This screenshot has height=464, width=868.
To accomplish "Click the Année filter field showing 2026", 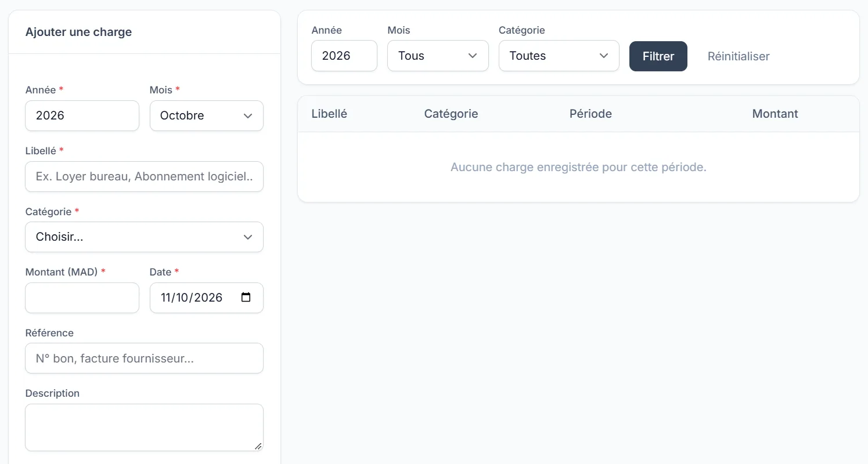I will coord(344,56).
